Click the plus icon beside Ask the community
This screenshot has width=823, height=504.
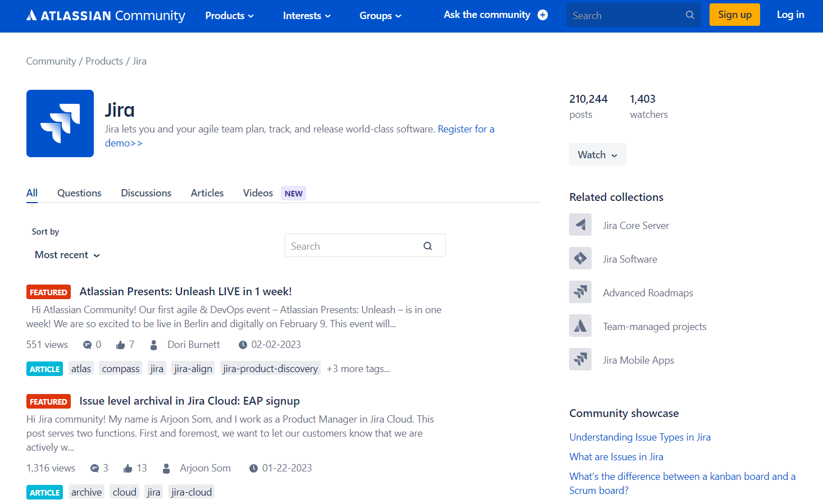[x=543, y=15]
